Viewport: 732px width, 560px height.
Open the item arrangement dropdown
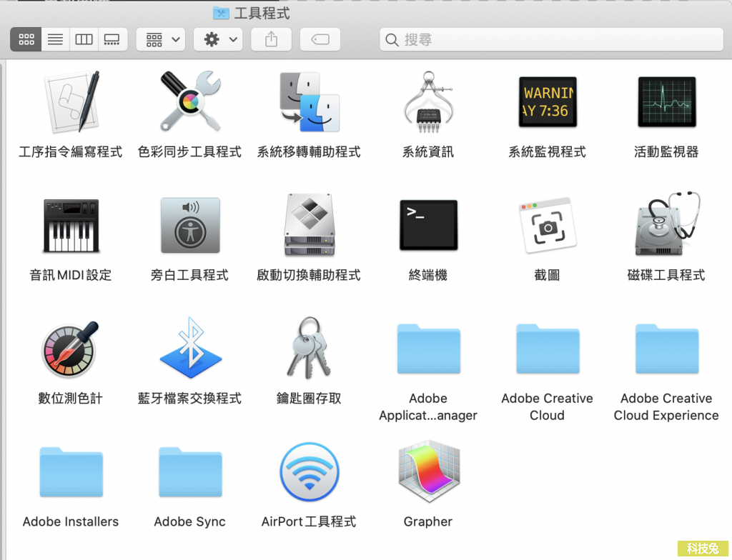pos(160,39)
